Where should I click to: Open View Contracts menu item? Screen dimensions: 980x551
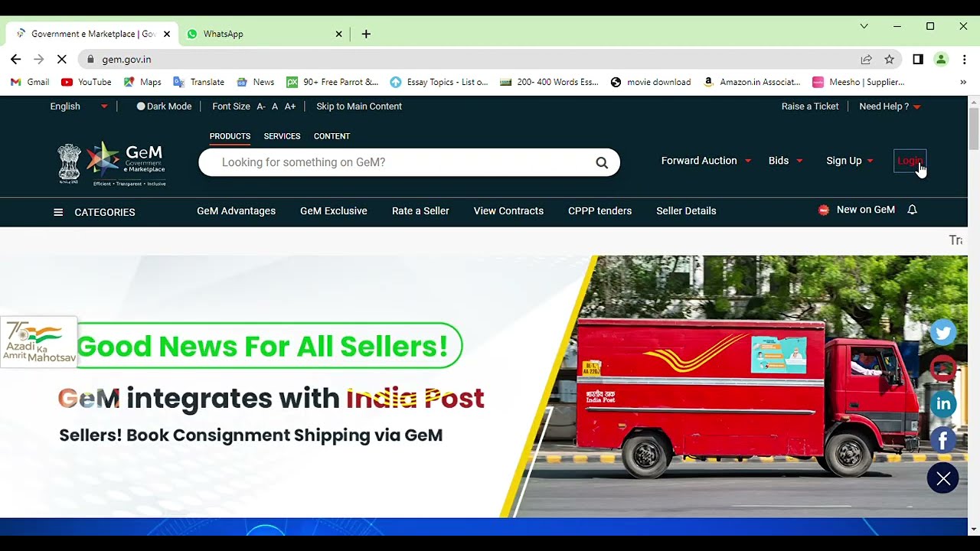[508, 211]
